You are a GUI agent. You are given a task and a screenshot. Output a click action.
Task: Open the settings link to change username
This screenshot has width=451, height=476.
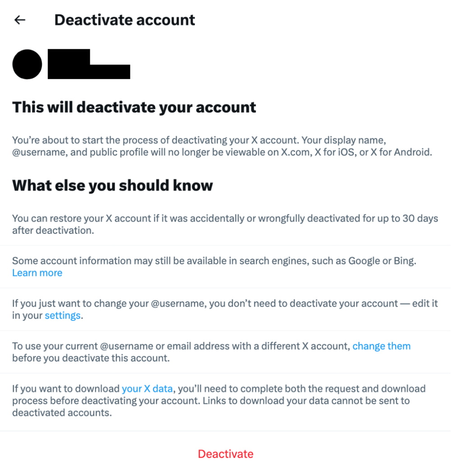pos(62,315)
